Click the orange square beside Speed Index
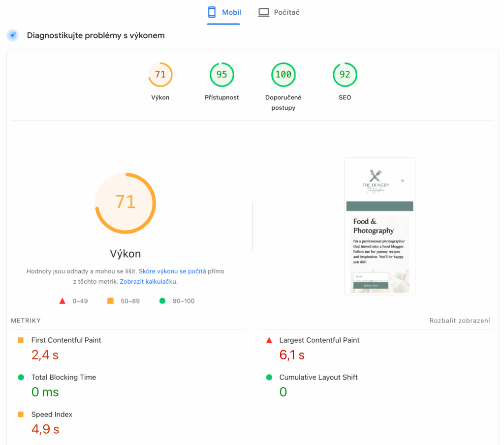Image resolution: width=504 pixels, height=445 pixels. (21, 415)
